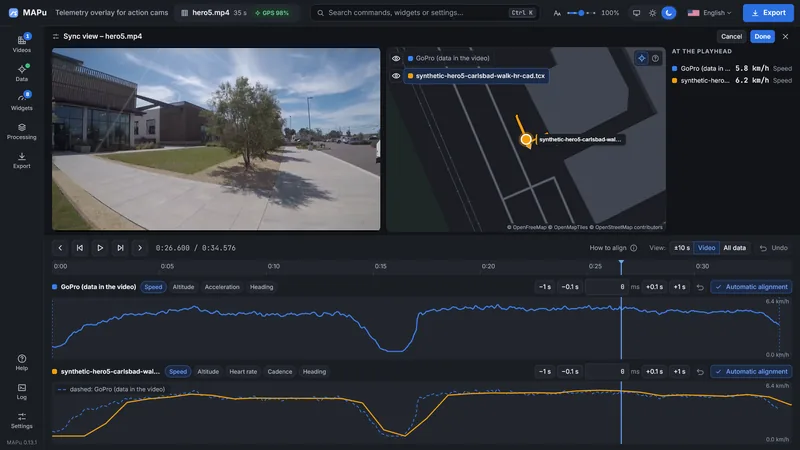
Task: Click the MAPu logo icon
Action: [x=13, y=13]
